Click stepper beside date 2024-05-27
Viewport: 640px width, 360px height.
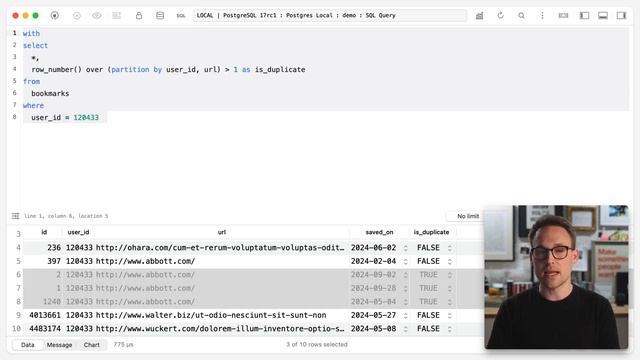click(405, 315)
